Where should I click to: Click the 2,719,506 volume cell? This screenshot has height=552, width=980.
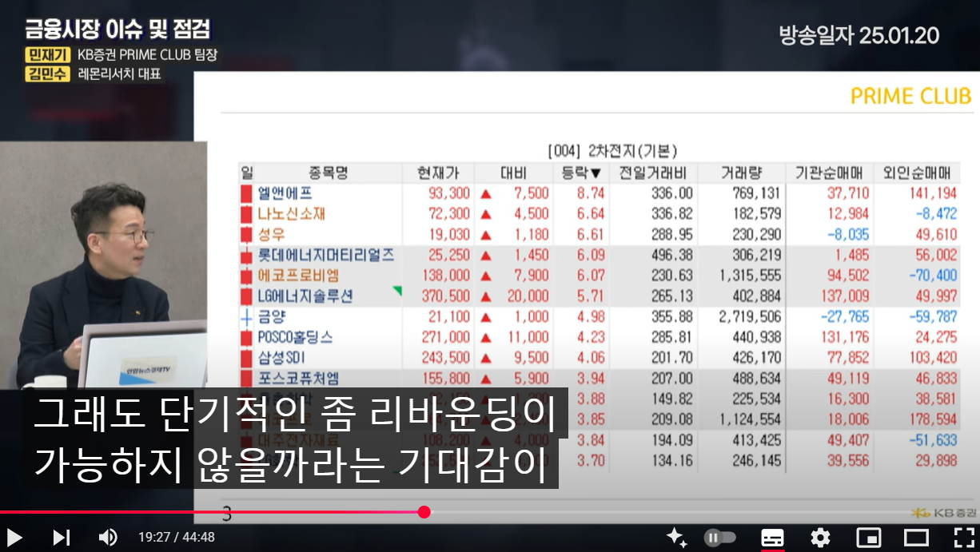[x=750, y=317]
